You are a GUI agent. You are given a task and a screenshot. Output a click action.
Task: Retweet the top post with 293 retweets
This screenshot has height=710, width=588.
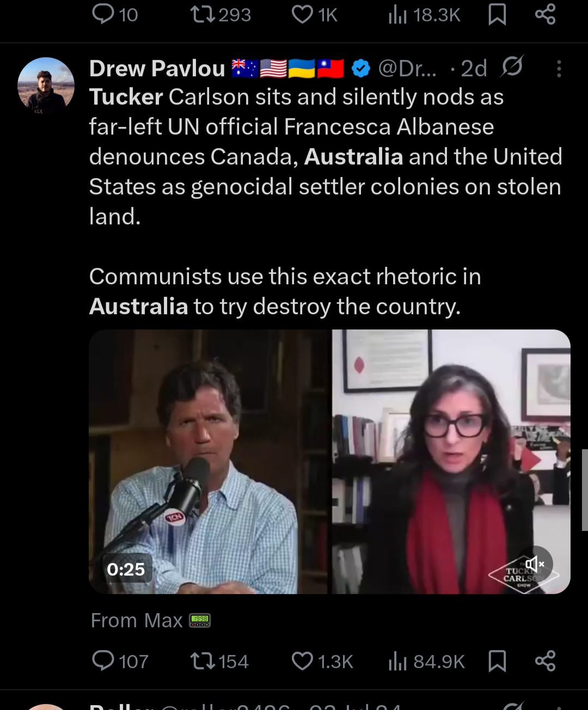(x=220, y=15)
